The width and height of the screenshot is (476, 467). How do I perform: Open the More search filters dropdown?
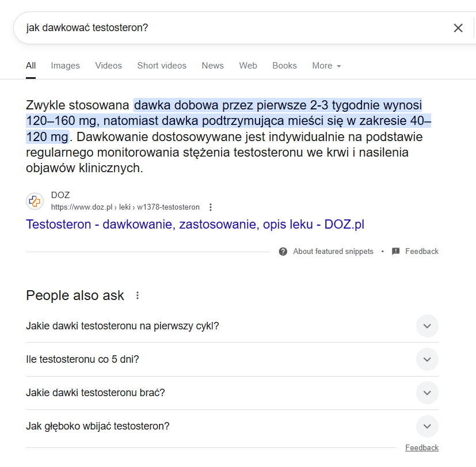[327, 66]
